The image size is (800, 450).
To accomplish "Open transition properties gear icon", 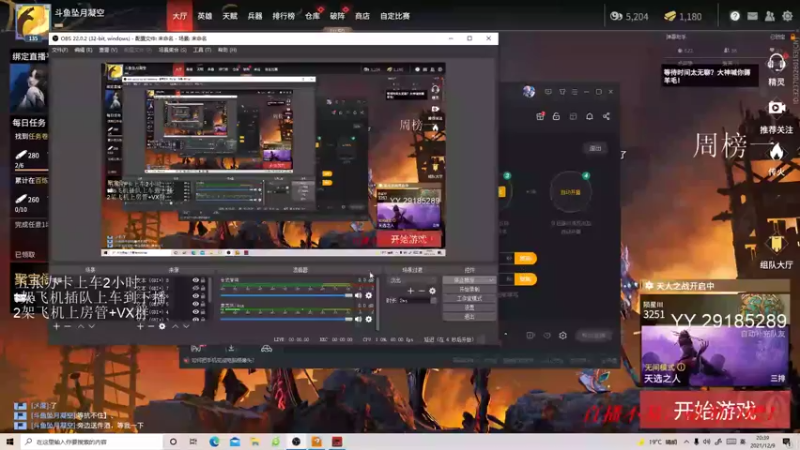I will (x=433, y=291).
